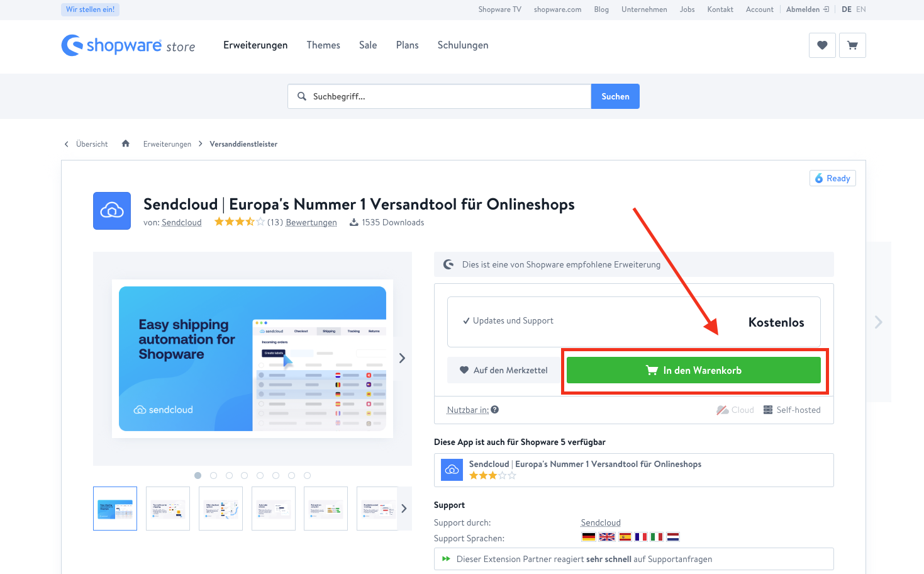The image size is (924, 574).
Task: Open the Sale menu item
Action: click(x=368, y=45)
